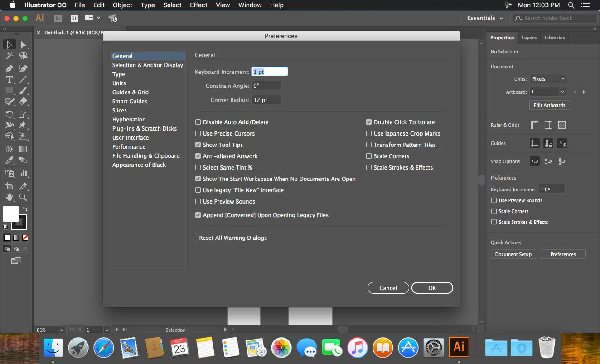This screenshot has height=364, width=600.
Task: Check Select Same Tint % option
Action: pos(198,167)
